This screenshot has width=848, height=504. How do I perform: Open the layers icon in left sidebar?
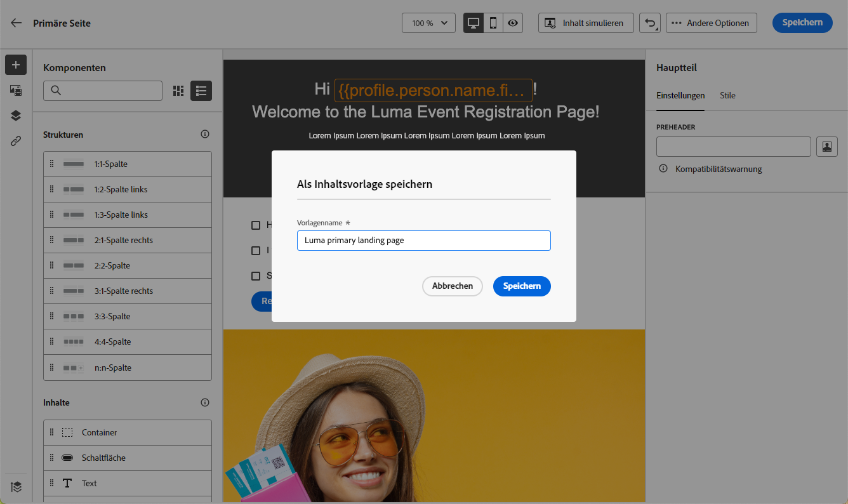pos(16,116)
